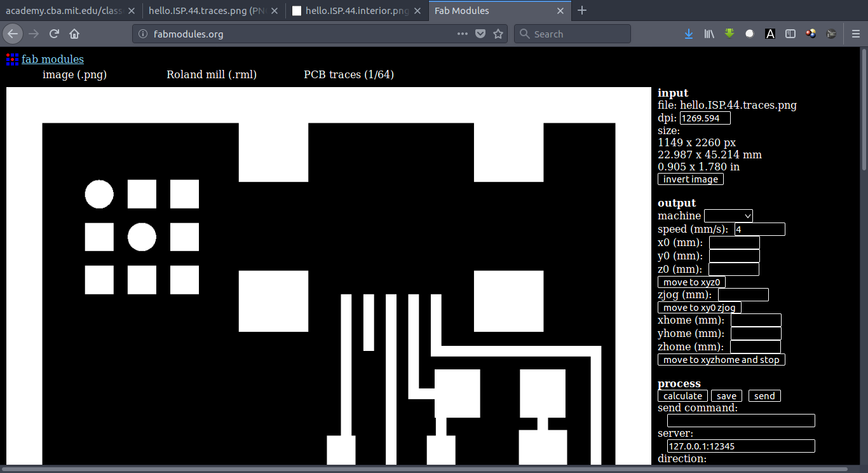Open the page actions three-dot menu
This screenshot has height=473, width=868.
point(463,34)
